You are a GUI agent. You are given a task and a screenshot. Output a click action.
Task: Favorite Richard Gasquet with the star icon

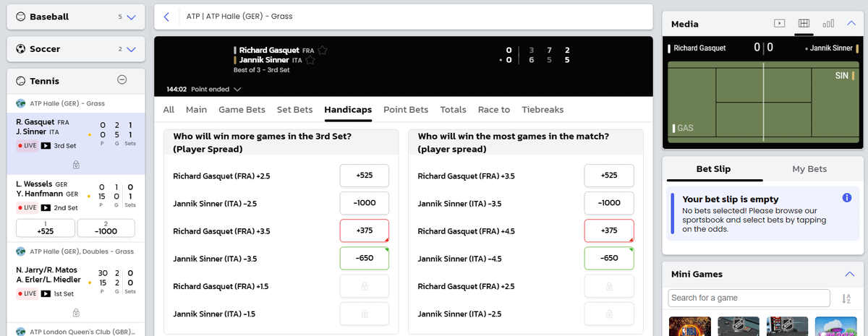(x=323, y=51)
